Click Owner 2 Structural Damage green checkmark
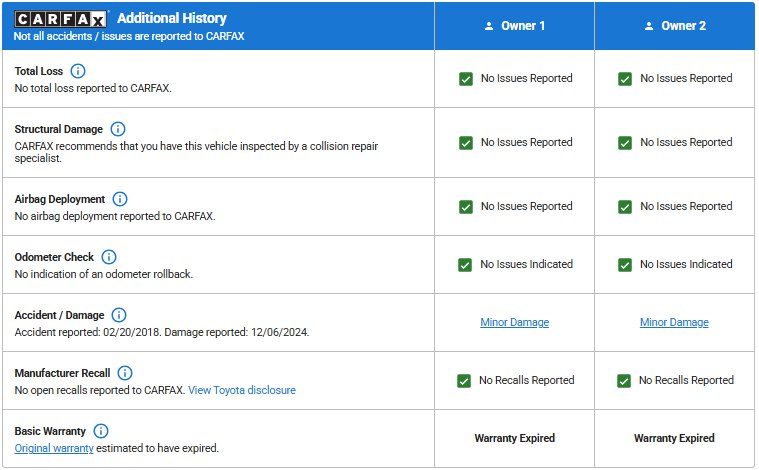The image size is (759, 470). tap(625, 143)
